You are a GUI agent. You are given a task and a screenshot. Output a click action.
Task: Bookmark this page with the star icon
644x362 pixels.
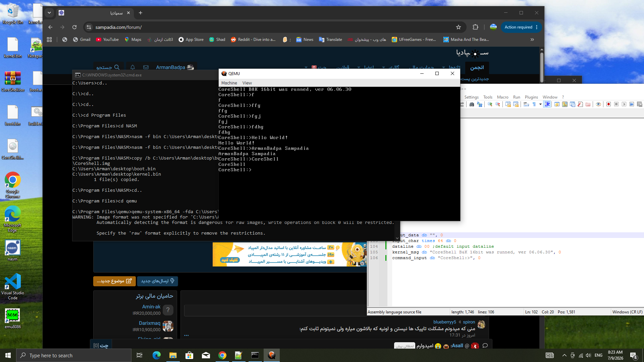[x=459, y=27]
